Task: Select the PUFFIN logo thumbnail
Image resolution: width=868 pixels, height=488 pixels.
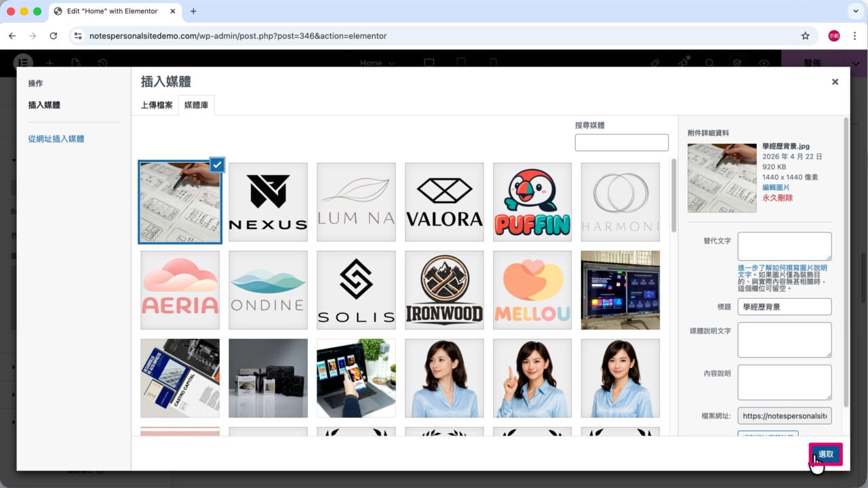Action: 532,202
